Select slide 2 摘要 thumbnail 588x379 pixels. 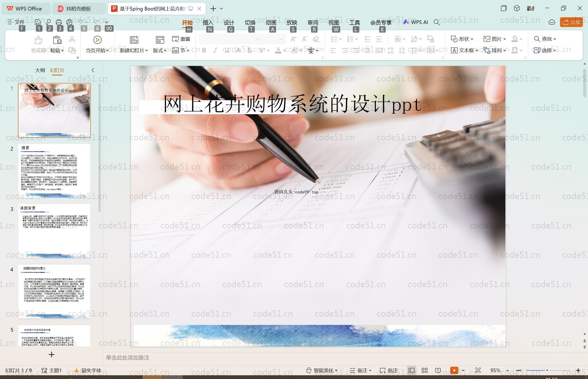point(54,171)
